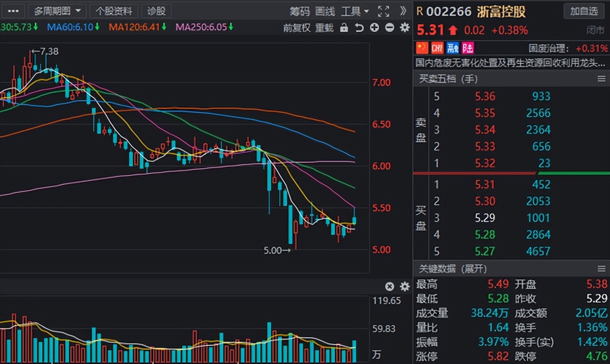This screenshot has height=364, width=610.
Task: Open volume panel settings gear
Action: [x=405, y=286]
